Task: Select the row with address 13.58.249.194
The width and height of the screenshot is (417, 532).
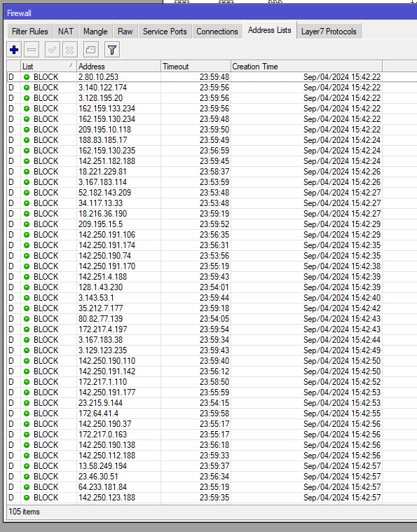Action: click(x=212, y=466)
